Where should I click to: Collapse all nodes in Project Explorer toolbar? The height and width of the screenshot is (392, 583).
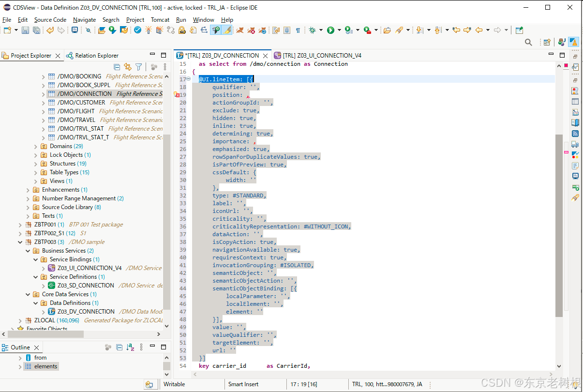pos(117,66)
